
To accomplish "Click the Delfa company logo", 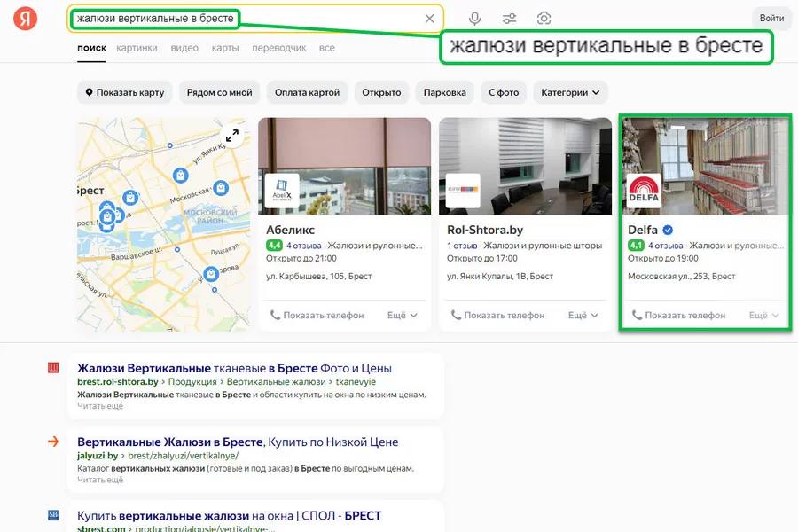I will (x=644, y=192).
